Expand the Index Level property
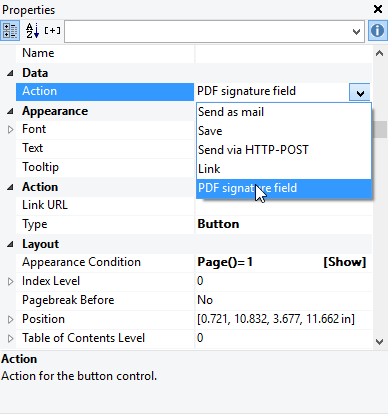 10,282
